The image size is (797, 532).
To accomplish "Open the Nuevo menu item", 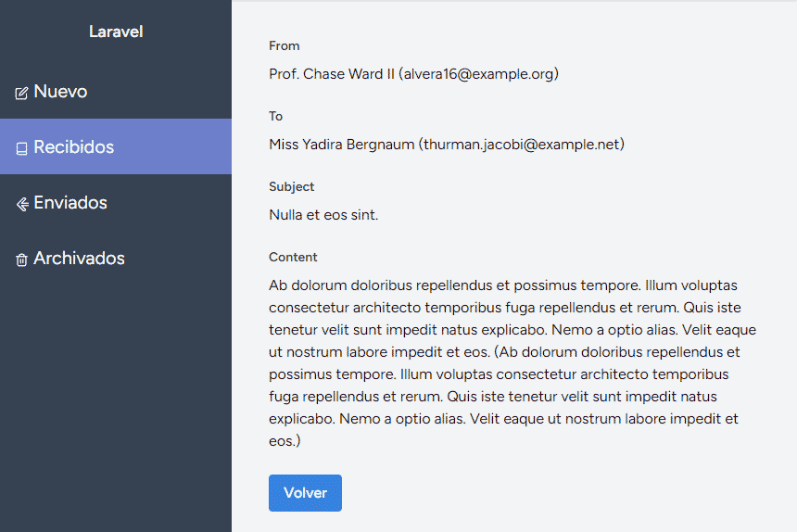I will point(116,92).
